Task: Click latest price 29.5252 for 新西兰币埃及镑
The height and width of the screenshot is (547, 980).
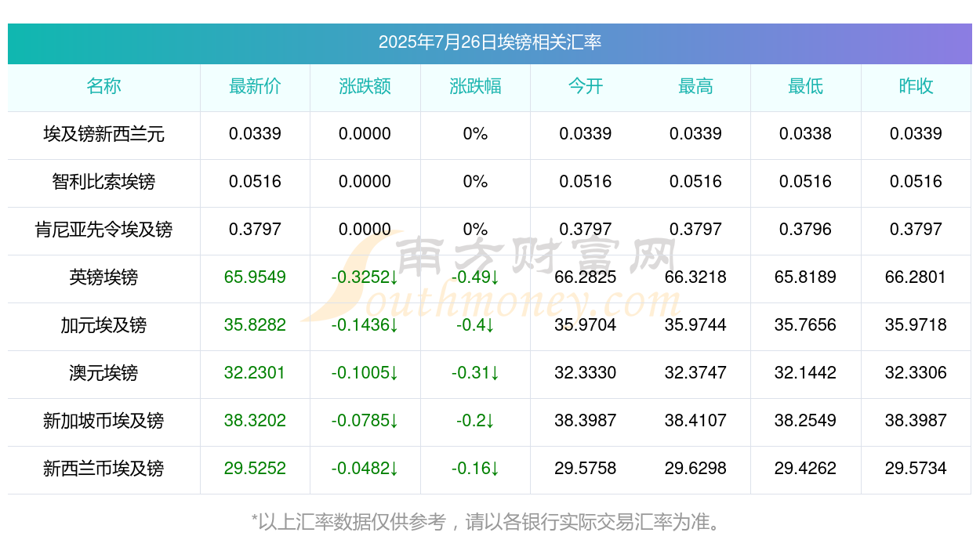Action: [x=255, y=469]
